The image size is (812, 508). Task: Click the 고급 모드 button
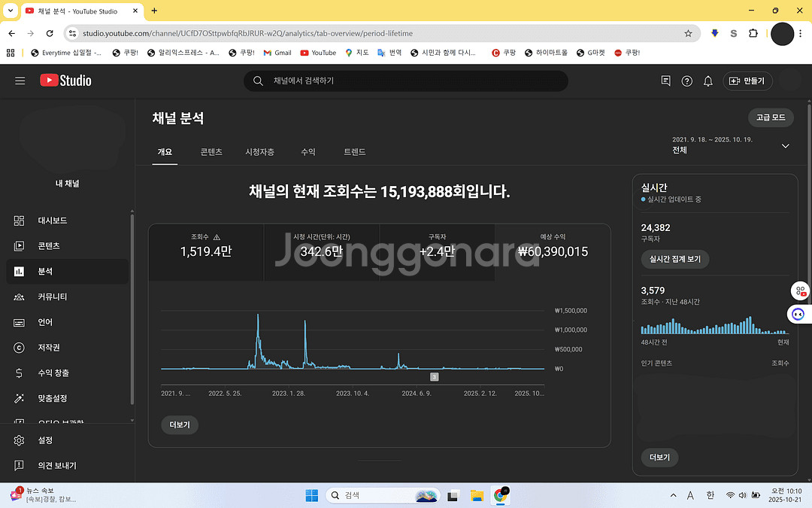point(771,117)
